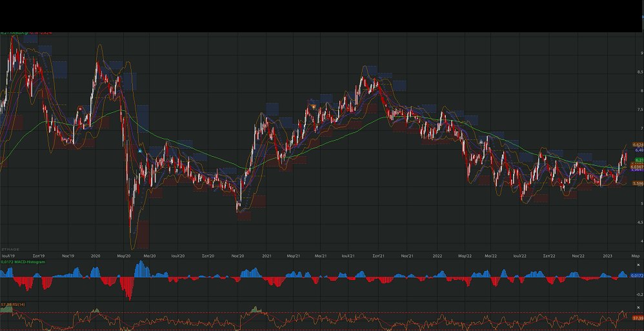Click the orange 6.624 price tag
The image size is (644, 331).
tap(638, 145)
